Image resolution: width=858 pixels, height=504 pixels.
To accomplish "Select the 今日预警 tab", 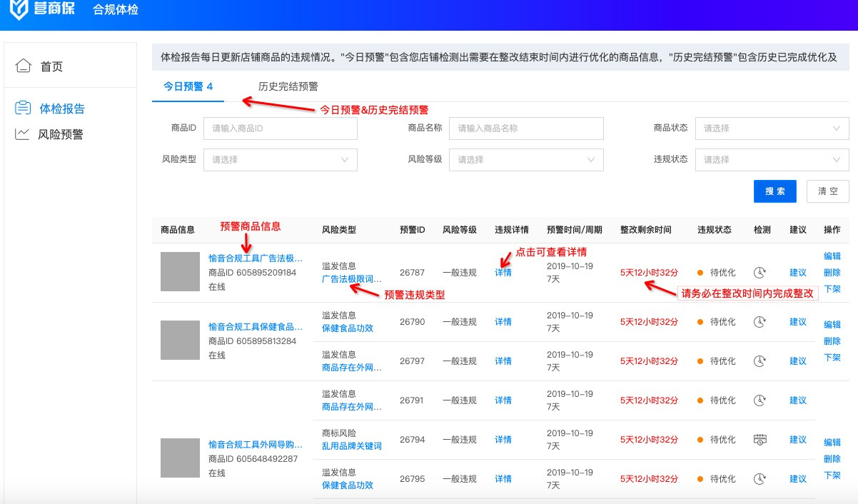I will pyautogui.click(x=188, y=86).
